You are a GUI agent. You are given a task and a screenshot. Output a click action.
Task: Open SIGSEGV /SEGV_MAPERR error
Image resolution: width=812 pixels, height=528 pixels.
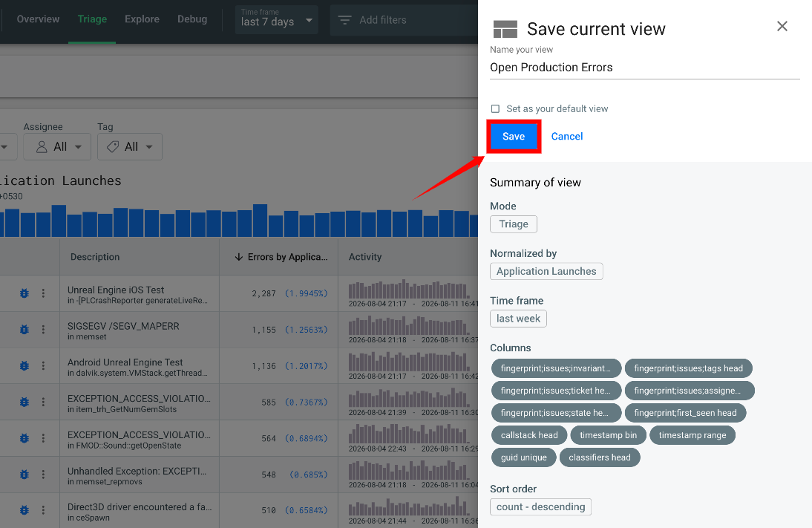click(123, 327)
